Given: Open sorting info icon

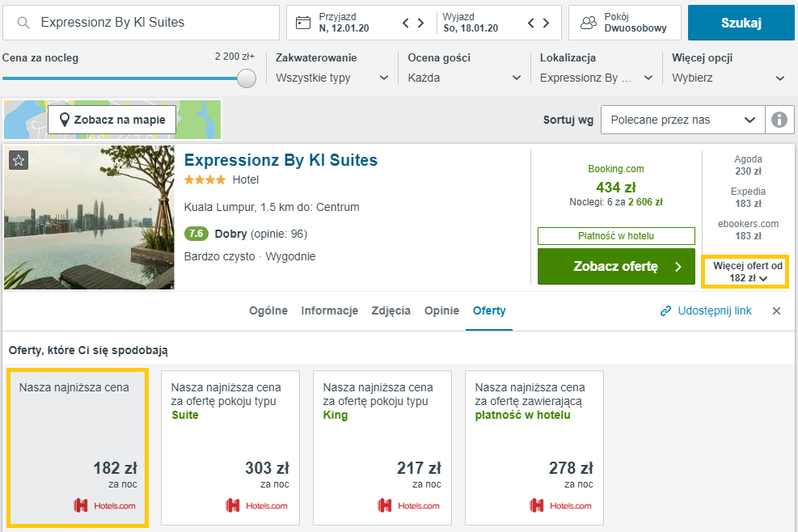Looking at the screenshot, I should (779, 120).
